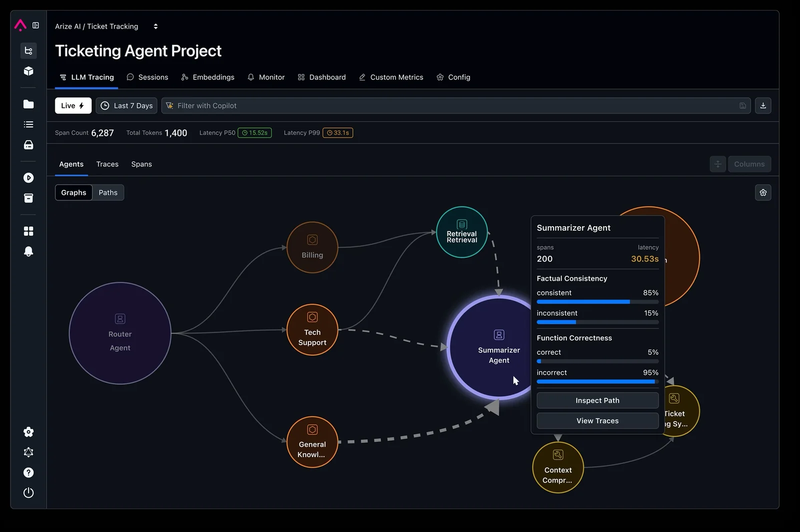Switch to the Traces tab

107,164
